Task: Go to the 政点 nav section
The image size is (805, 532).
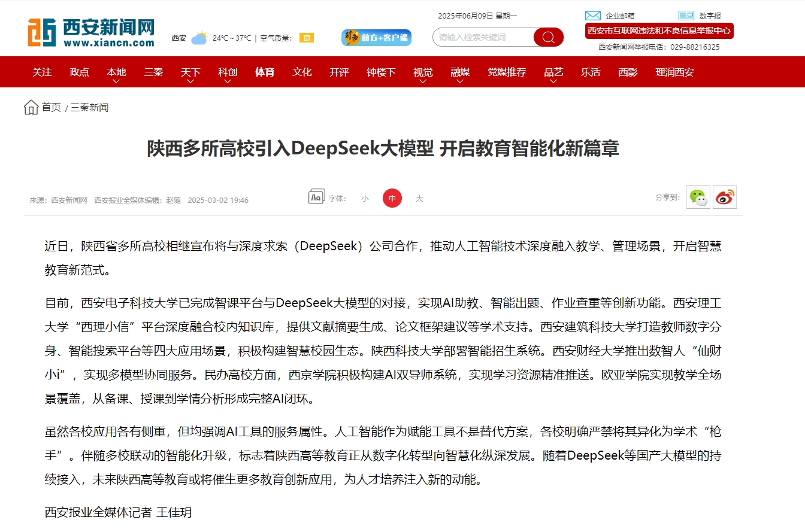Action: pos(79,72)
